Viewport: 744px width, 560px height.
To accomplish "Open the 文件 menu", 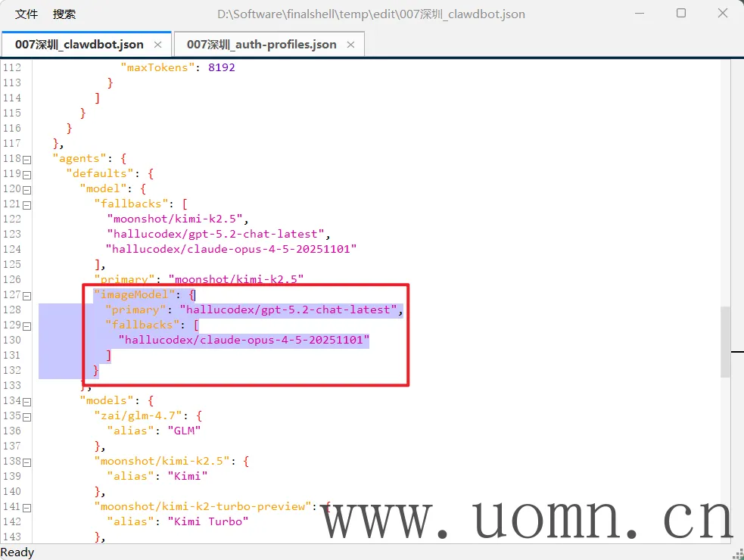I will pos(26,14).
